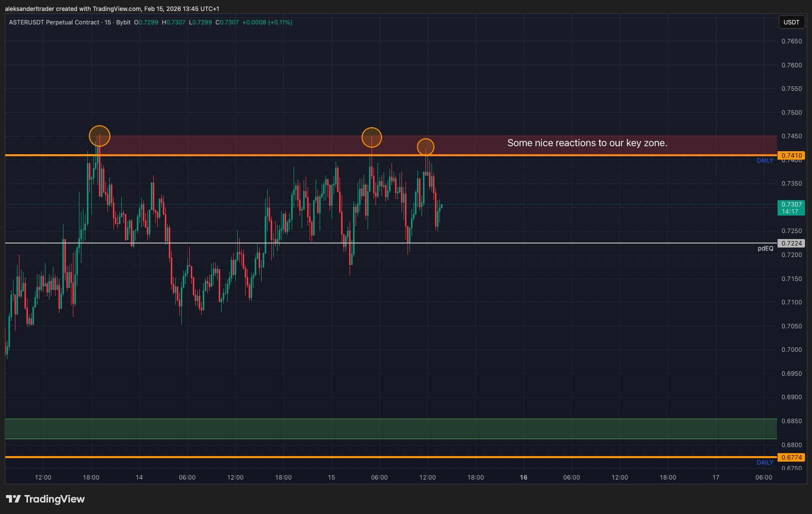This screenshot has width=812, height=514.
Task: Click the 0.6900 price axis label
Action: [792, 397]
